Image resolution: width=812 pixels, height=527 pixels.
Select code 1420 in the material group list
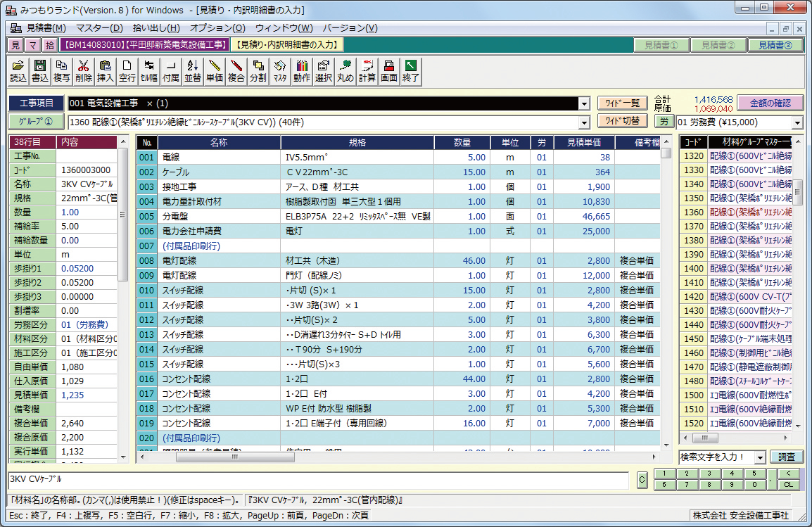tap(693, 297)
